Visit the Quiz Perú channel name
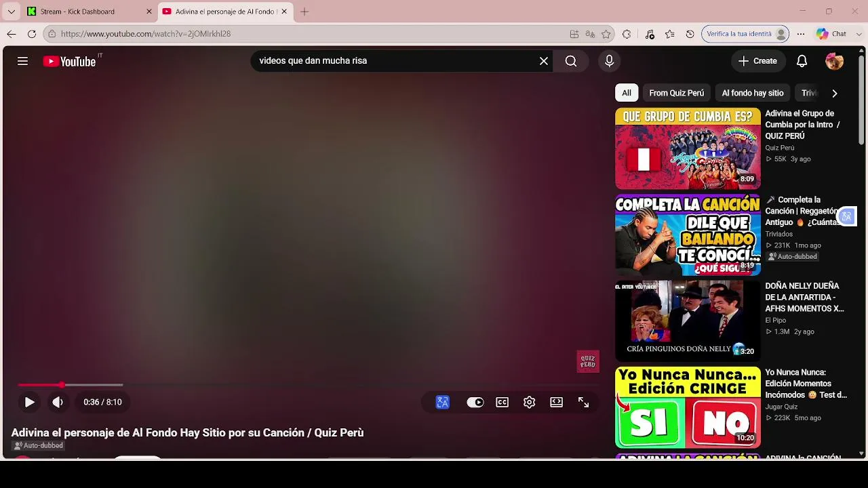The height and width of the screenshot is (488, 868). click(x=779, y=148)
